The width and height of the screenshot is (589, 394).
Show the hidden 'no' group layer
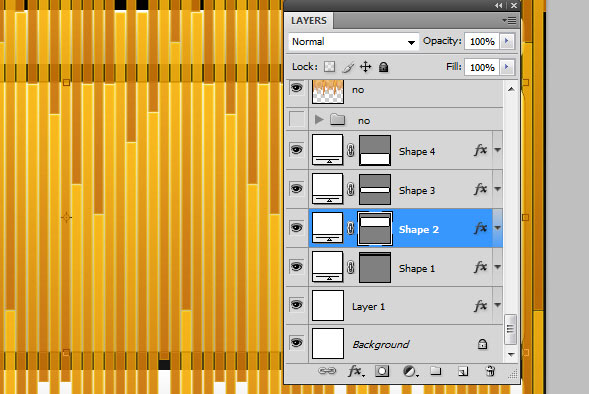click(x=296, y=119)
